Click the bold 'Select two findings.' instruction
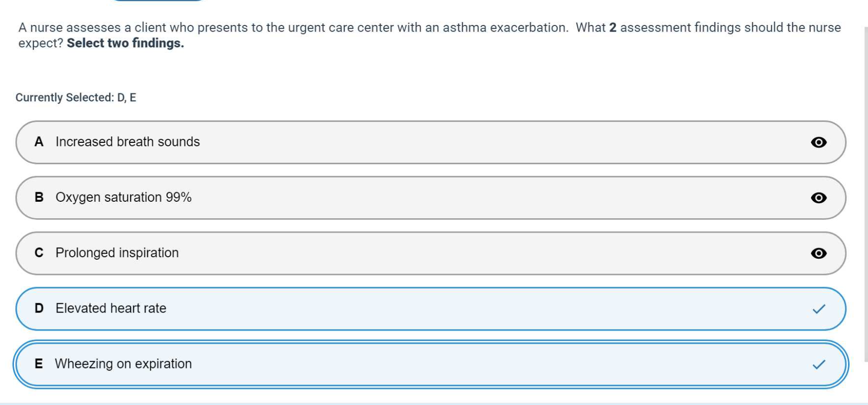 [x=125, y=43]
